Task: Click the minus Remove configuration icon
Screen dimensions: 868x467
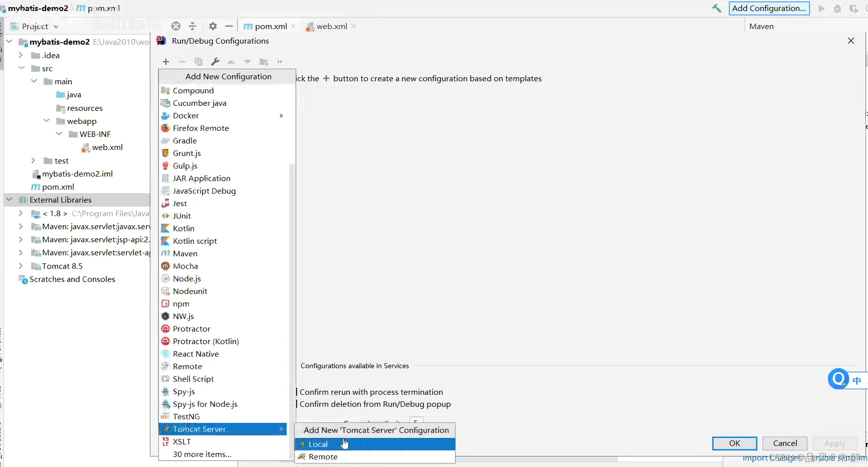Action: point(182,62)
